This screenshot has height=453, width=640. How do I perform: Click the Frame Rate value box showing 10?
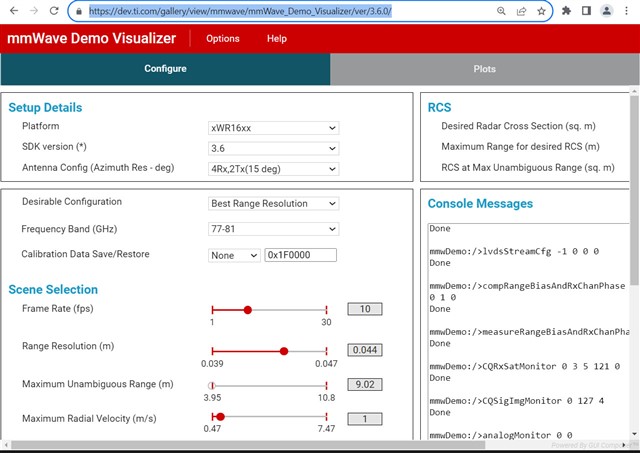(x=365, y=309)
